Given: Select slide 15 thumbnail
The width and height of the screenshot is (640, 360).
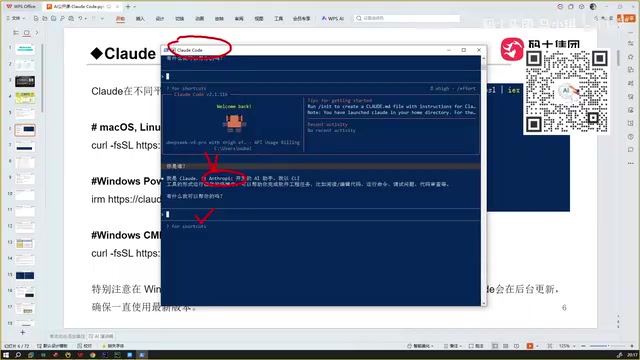Looking at the screenshot, I should pos(25,276).
